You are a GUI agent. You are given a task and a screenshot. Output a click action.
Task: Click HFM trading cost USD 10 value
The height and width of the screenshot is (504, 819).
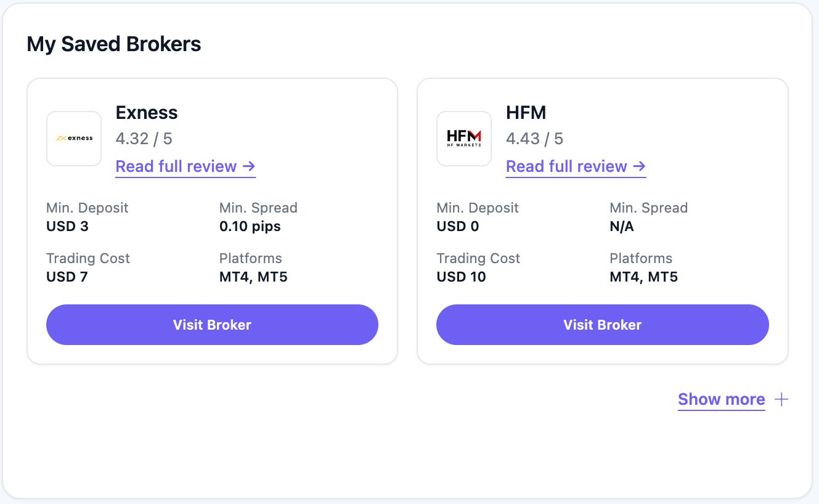(462, 277)
